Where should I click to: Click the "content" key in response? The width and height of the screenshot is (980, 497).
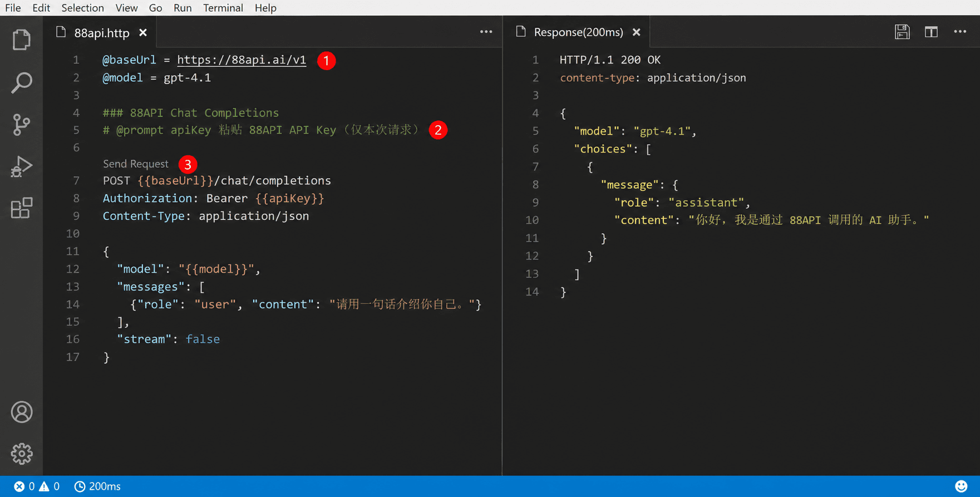644,220
